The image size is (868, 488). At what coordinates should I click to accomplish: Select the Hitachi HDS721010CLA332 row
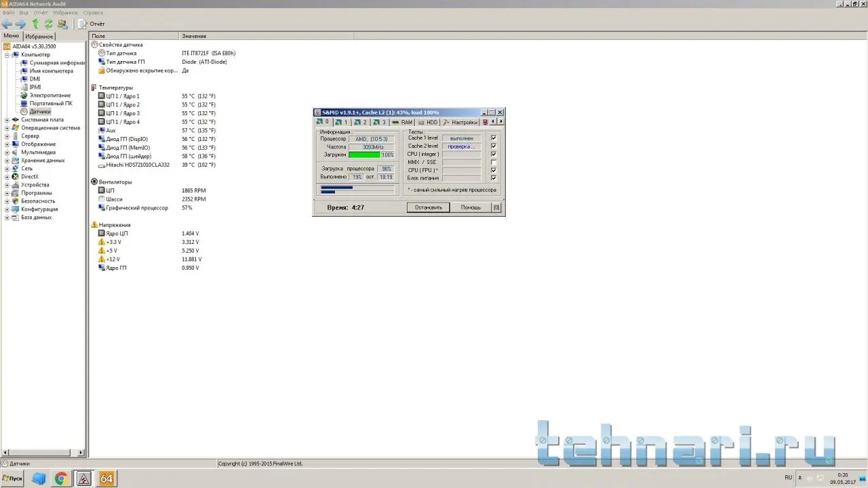click(x=138, y=165)
